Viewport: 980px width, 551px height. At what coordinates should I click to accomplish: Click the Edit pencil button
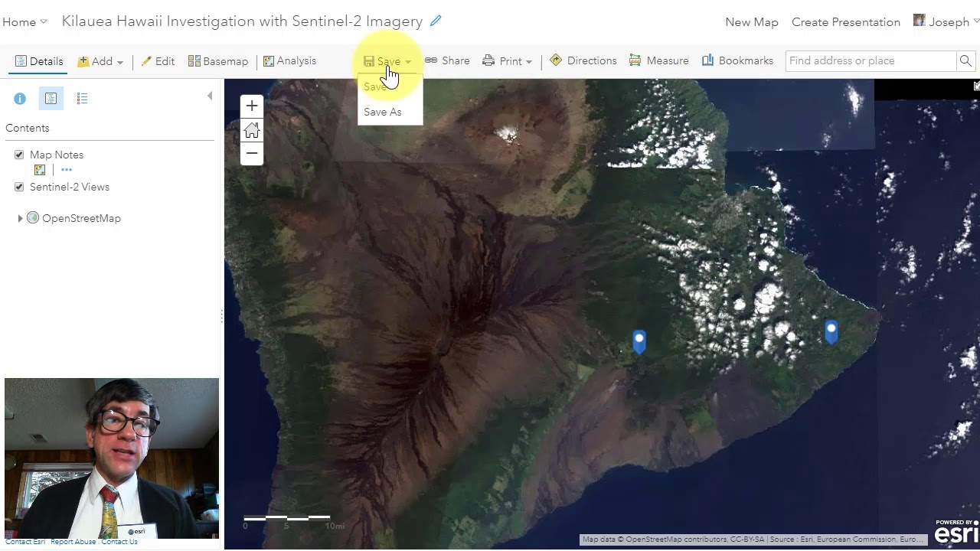pos(158,61)
